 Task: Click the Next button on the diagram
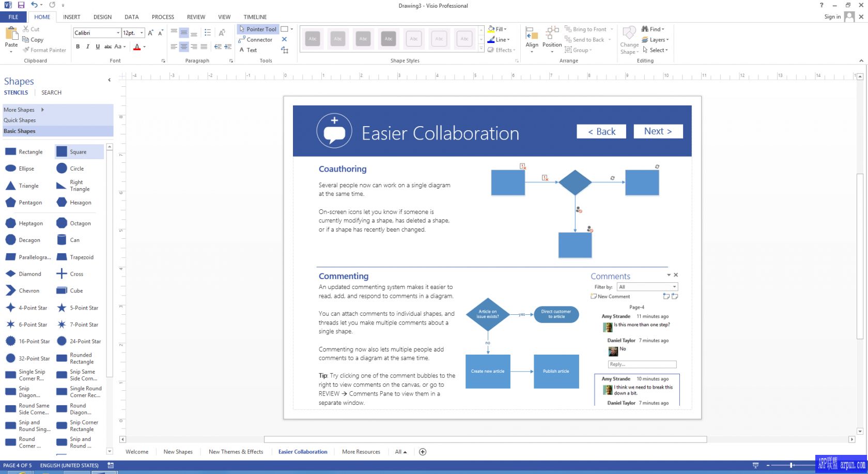(658, 131)
